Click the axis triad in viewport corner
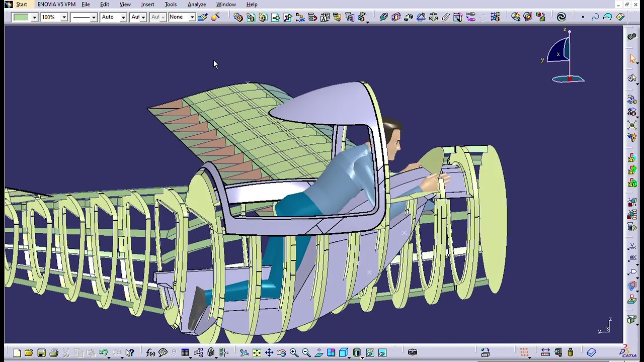This screenshot has height=362, width=644. (605, 326)
